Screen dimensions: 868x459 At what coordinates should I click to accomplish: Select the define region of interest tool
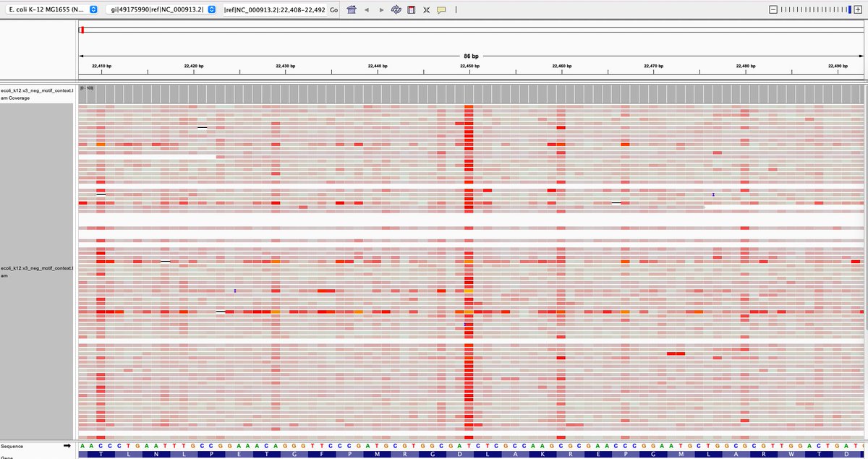(x=411, y=10)
